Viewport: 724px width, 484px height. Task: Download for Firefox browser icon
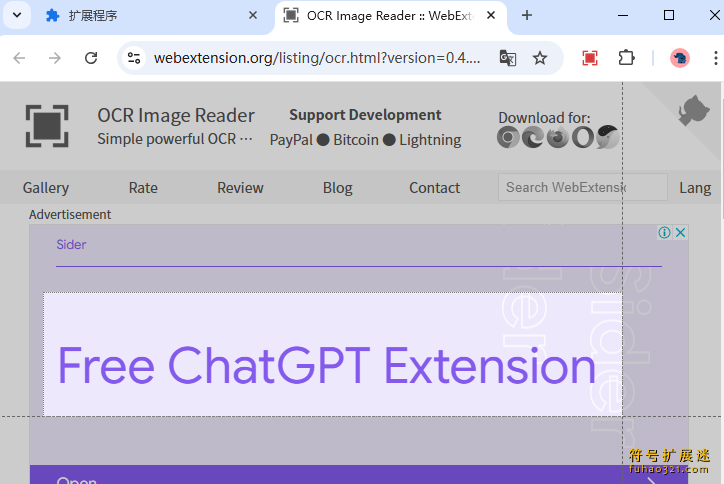click(558, 137)
